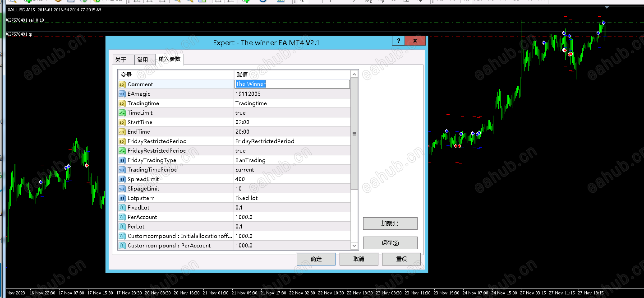The image size is (644, 298).
Task: Click the integer icon beside SpreadLimit
Action: point(122,179)
